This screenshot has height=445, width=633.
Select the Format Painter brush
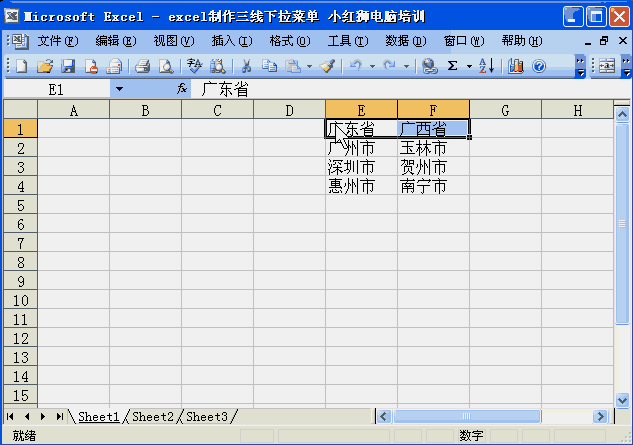(x=327, y=65)
